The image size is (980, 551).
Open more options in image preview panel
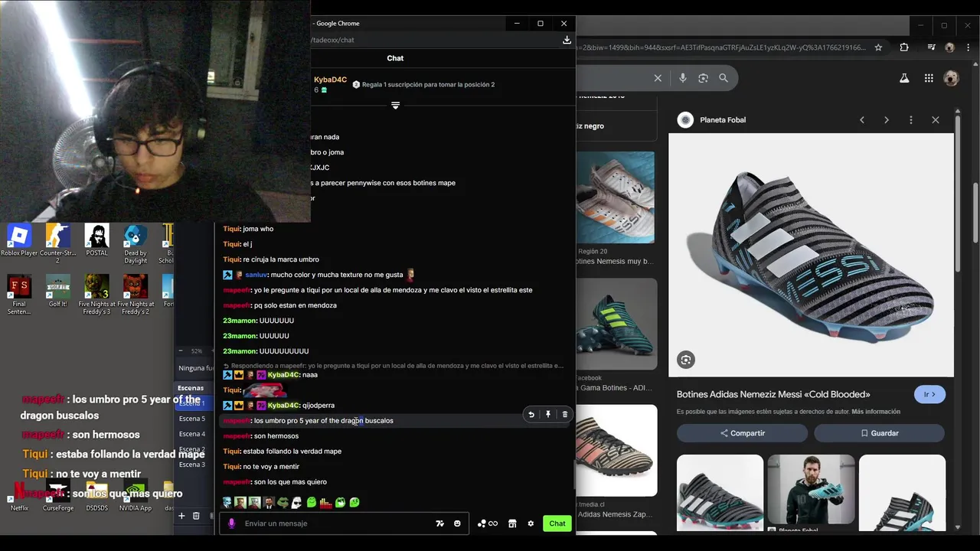pyautogui.click(x=911, y=120)
